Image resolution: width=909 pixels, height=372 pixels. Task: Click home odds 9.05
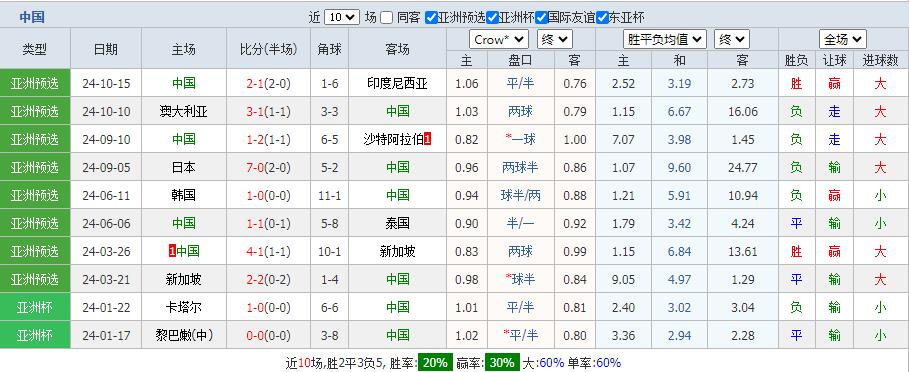click(623, 279)
